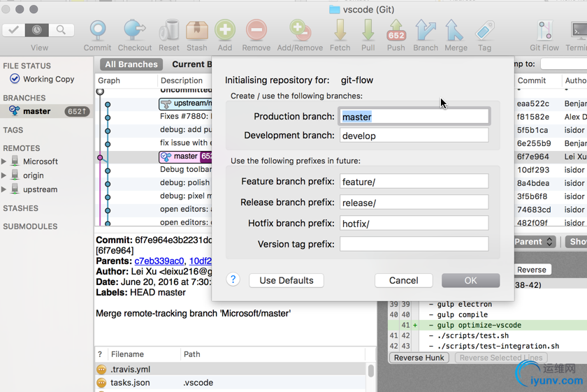
Task: Click the Pull toolbar icon
Action: click(368, 30)
